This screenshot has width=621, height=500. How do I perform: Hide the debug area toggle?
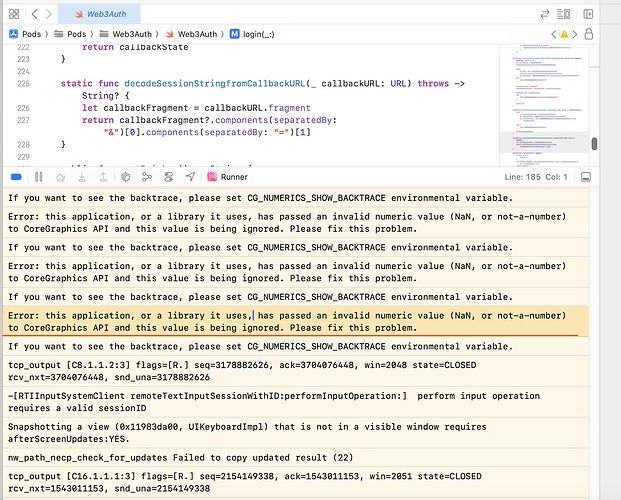586,177
